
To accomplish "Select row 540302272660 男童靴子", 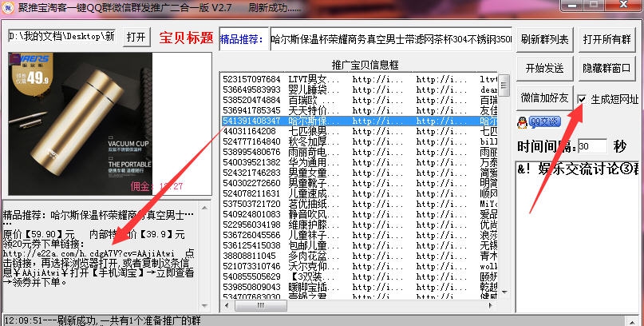I will coord(359,183).
